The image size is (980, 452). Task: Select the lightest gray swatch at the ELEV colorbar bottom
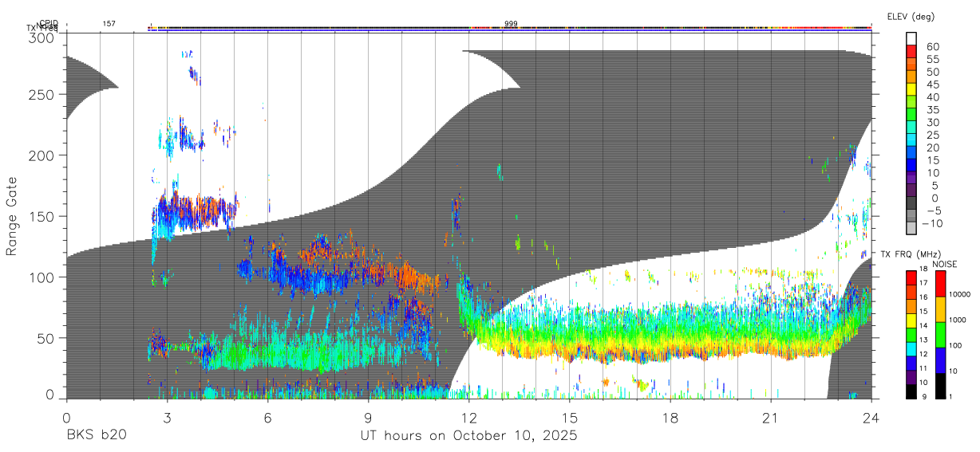click(911, 229)
